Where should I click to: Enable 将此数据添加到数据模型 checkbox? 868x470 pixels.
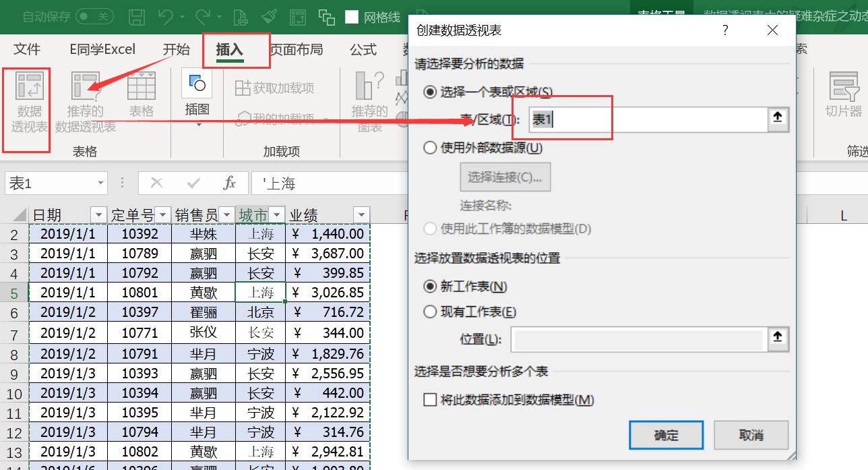point(429,401)
